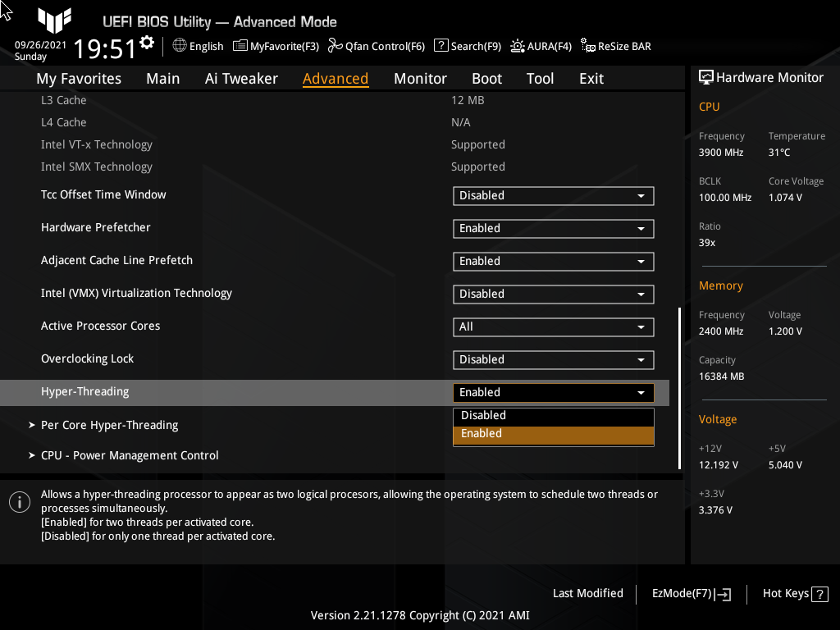Disable the Hardware Prefetcher option
Screen dimensions: 840x630
point(553,228)
